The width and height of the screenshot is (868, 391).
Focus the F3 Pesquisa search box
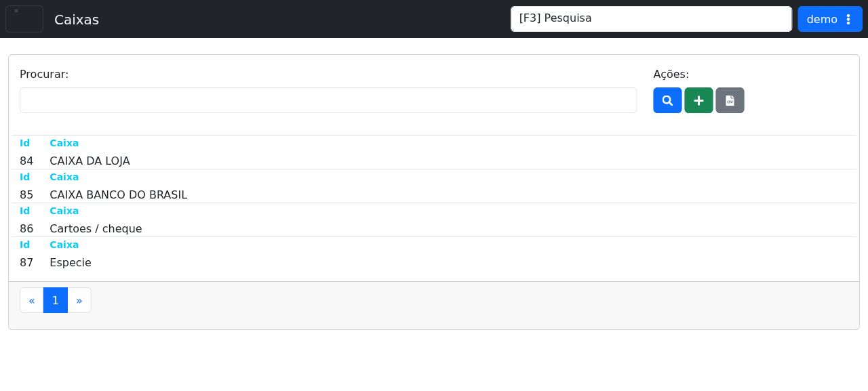pos(651,19)
